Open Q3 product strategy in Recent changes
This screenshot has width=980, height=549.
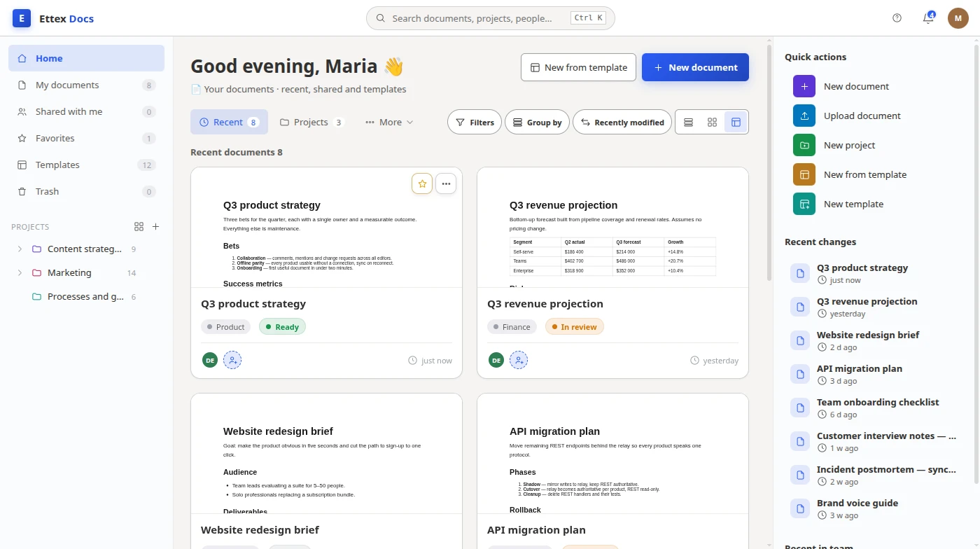coord(873,273)
